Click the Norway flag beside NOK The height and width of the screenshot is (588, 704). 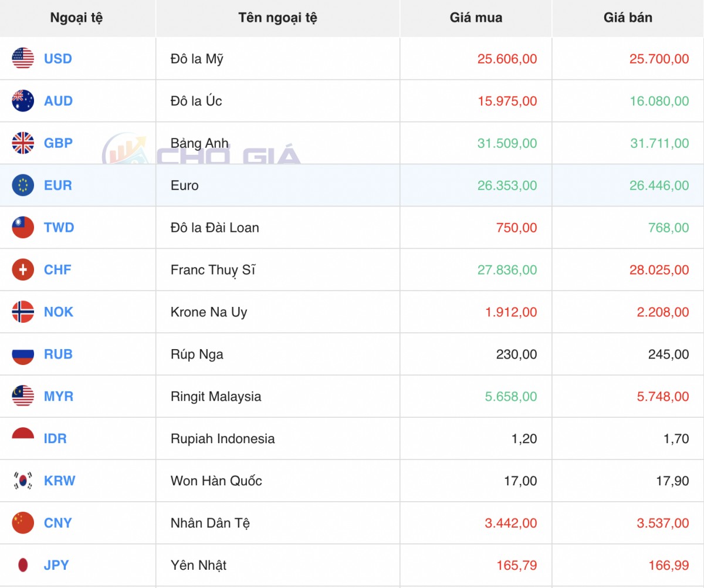tap(23, 312)
